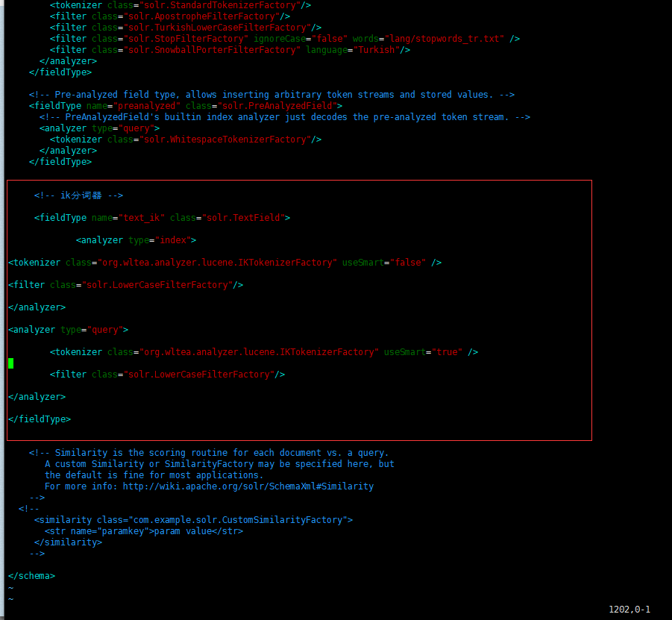The width and height of the screenshot is (672, 620).
Task: Click "solr.StopFilterFactory" class value
Action: point(186,39)
